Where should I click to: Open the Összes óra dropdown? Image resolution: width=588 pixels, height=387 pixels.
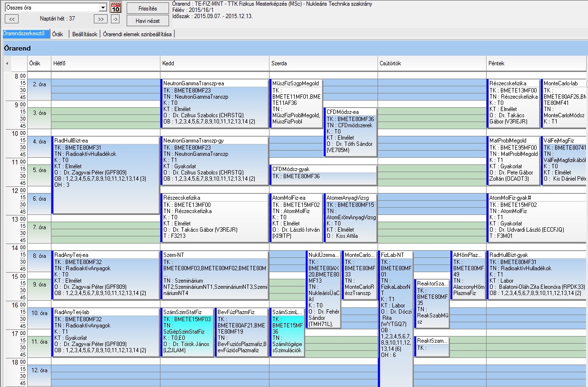tap(103, 8)
